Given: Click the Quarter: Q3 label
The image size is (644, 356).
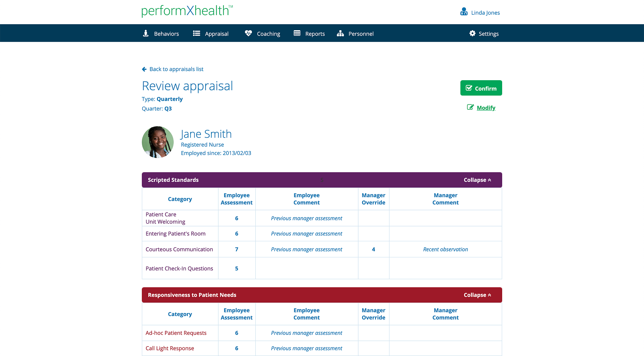Looking at the screenshot, I should (x=157, y=108).
